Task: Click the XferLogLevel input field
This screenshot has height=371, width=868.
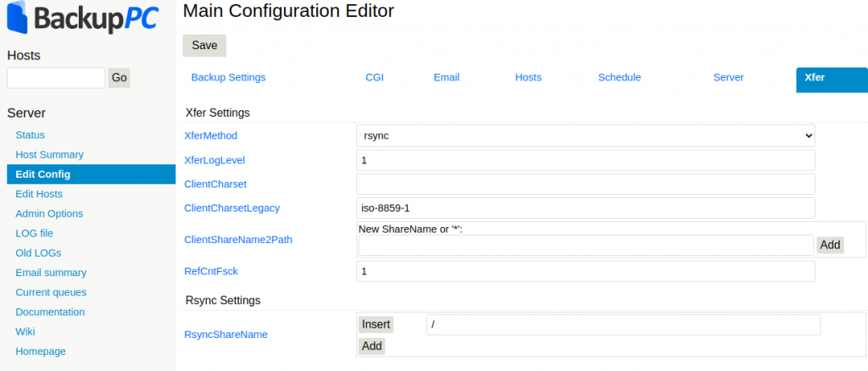Action: [x=585, y=160]
